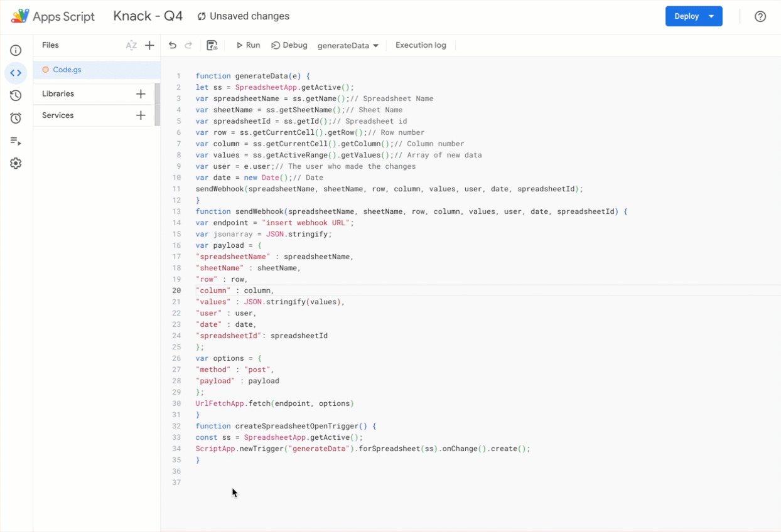Screen dimensions: 781x532
Task: Open Project Settings via the gear icon
Action: 16,163
